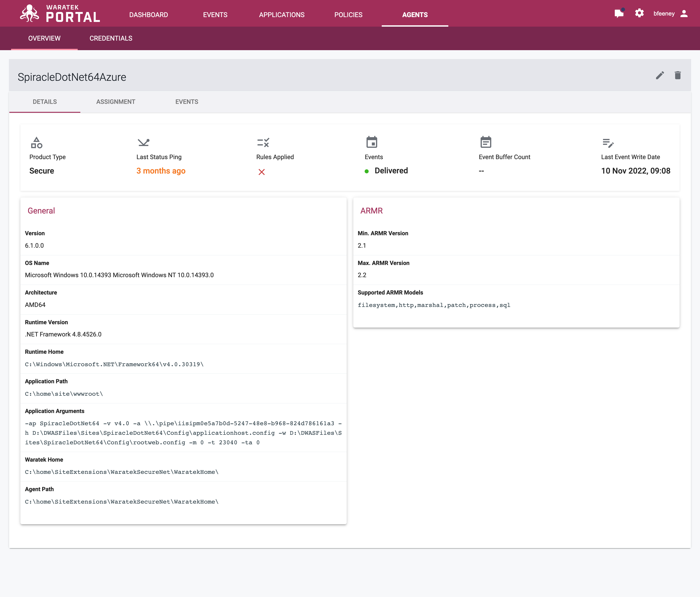Click the red X under Rules Applied

pos(261,172)
